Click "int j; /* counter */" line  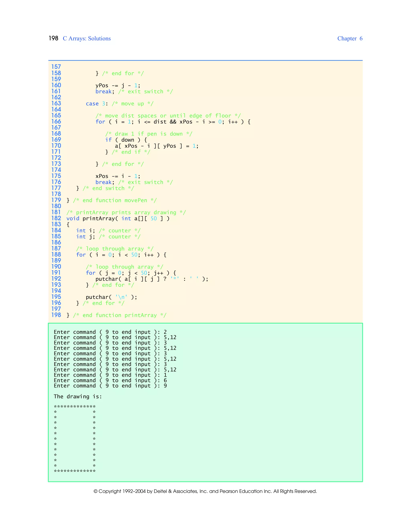[x=108, y=237]
